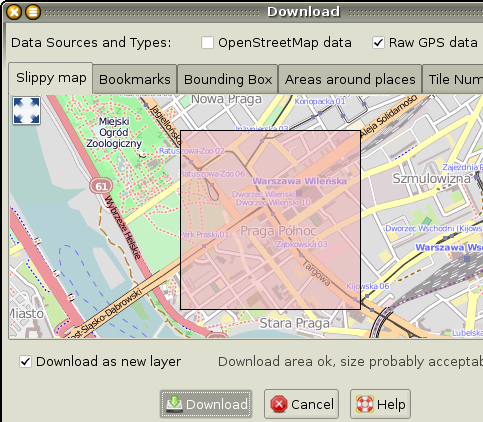Click the Warszawa Wileńska station label
This screenshot has width=483, height=422.
coord(300,181)
